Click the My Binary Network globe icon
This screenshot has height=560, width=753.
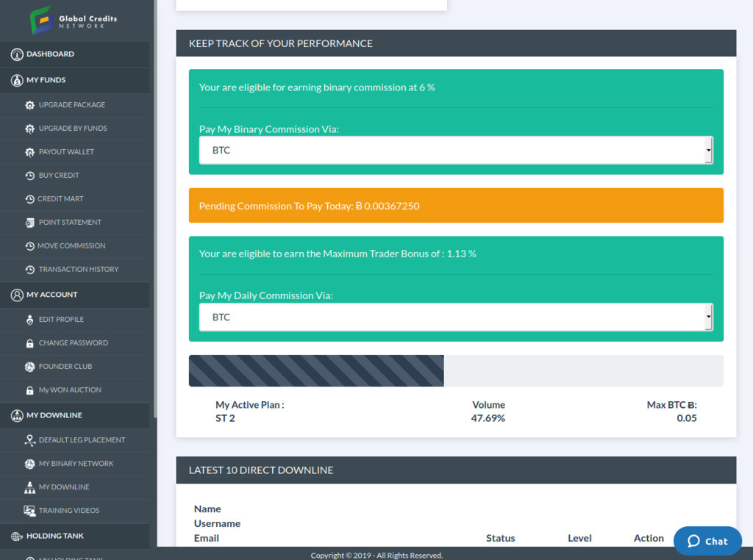(29, 464)
